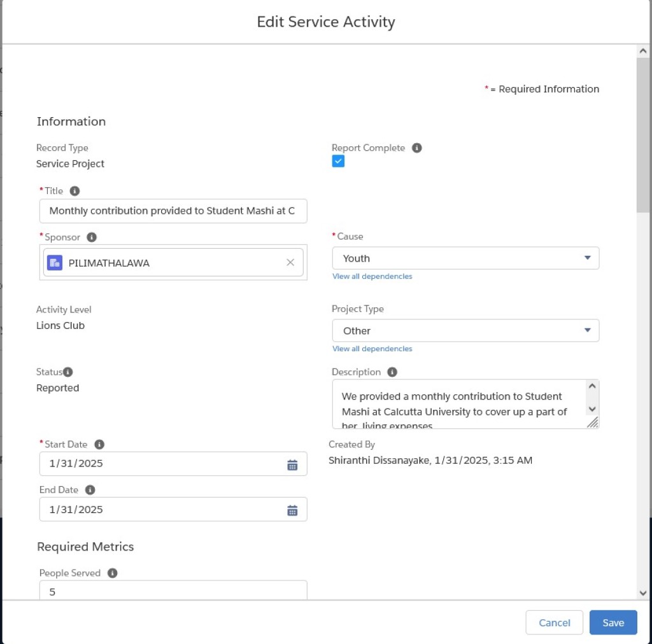Click the Description resize handle
The width and height of the screenshot is (652, 644).
point(593,422)
